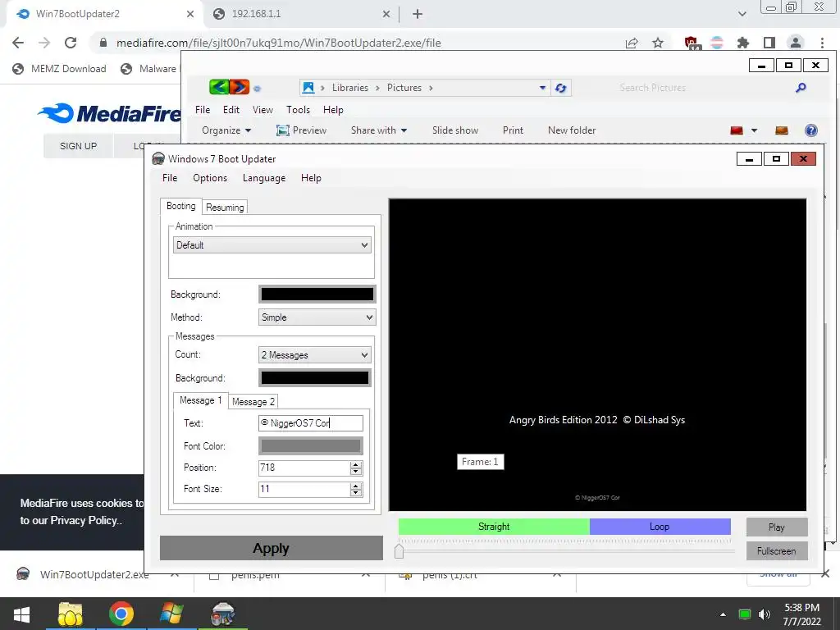840x630 pixels.
Task: Click the forward arrow in Chrome
Action: tap(44, 43)
